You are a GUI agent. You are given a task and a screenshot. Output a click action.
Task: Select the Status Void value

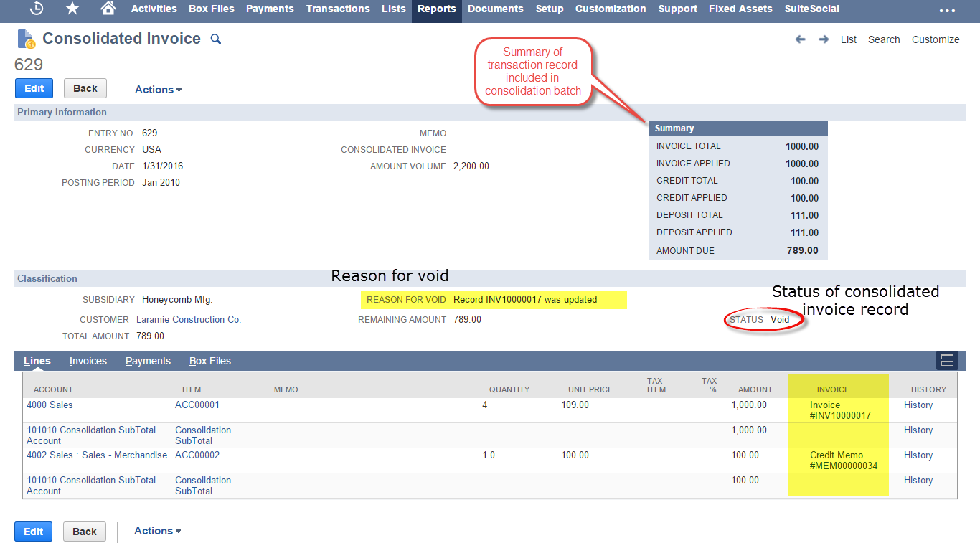(780, 320)
